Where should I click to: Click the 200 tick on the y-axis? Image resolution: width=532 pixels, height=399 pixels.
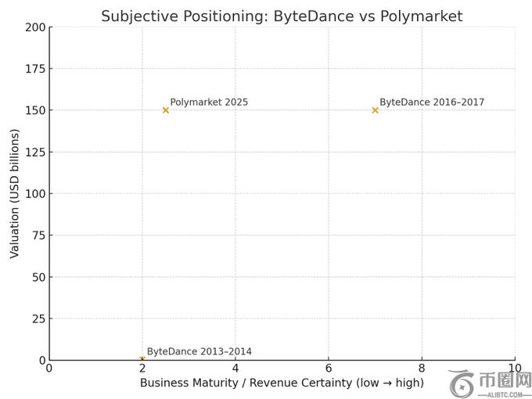pyautogui.click(x=35, y=27)
